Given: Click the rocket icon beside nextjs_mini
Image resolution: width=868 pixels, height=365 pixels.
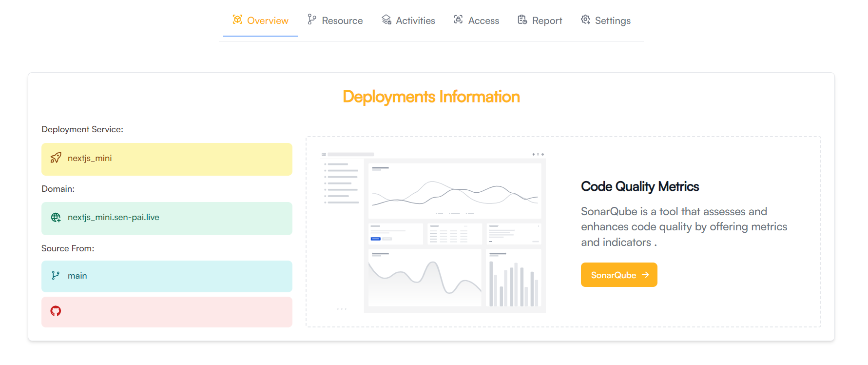Looking at the screenshot, I should 56,158.
